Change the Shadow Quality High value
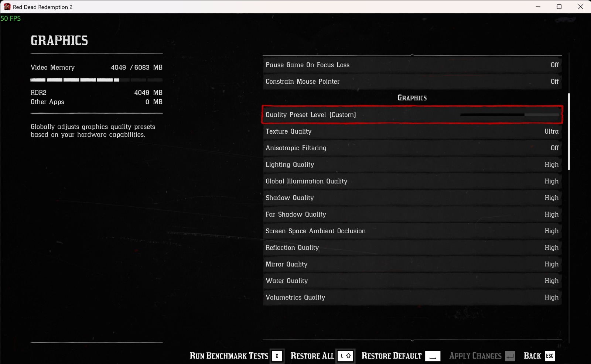The image size is (591, 364). pyautogui.click(x=551, y=198)
